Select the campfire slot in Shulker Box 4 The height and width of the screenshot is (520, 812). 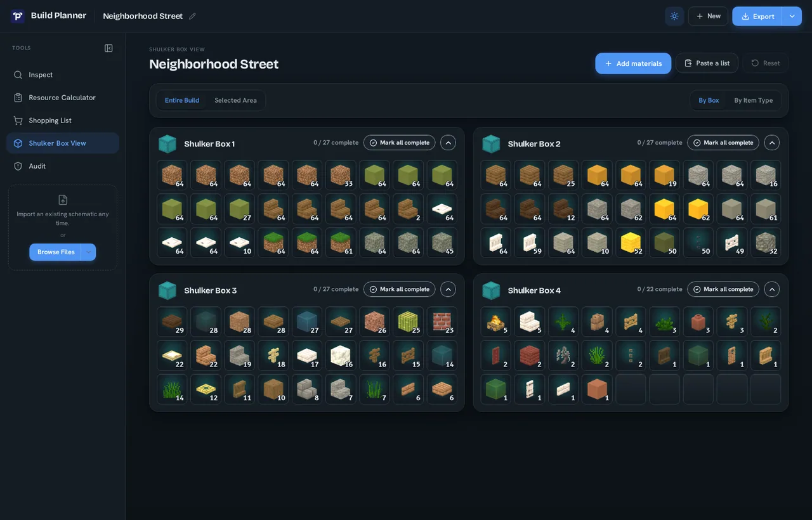[x=496, y=322]
